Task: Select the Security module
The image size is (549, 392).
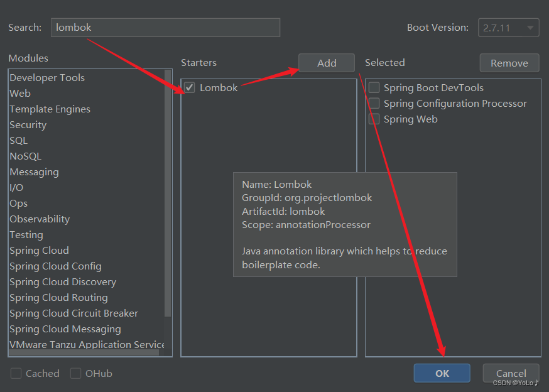Action: click(x=86, y=125)
